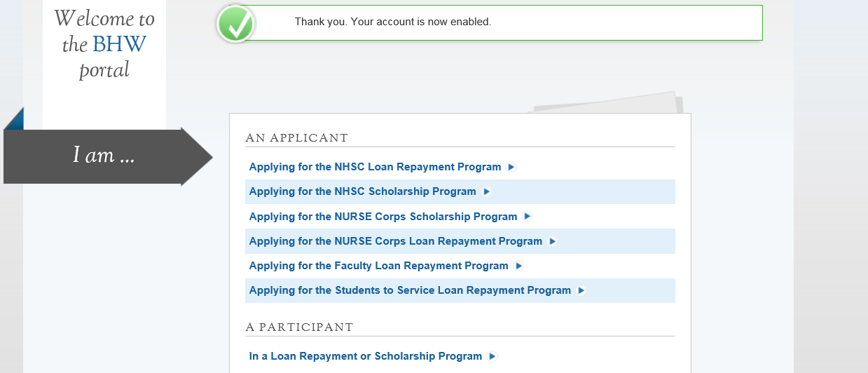868x373 pixels.
Task: Open Applying for NURSE Corps Loan Repayment Program
Action: (x=396, y=241)
